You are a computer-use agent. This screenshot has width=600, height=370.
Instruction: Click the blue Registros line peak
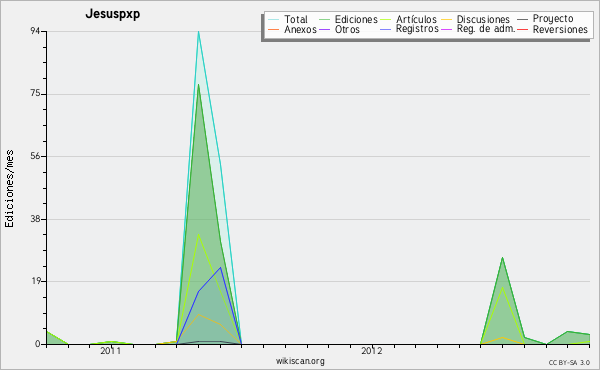point(220,268)
